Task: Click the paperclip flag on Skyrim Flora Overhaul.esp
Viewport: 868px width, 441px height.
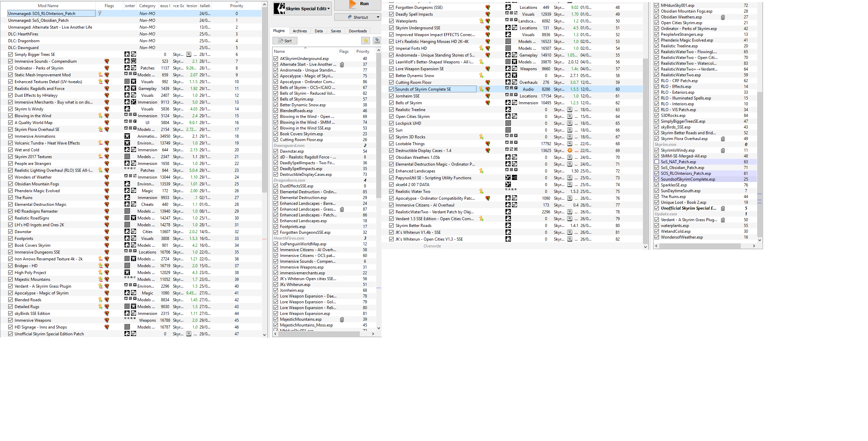Action: pyautogui.click(x=723, y=139)
